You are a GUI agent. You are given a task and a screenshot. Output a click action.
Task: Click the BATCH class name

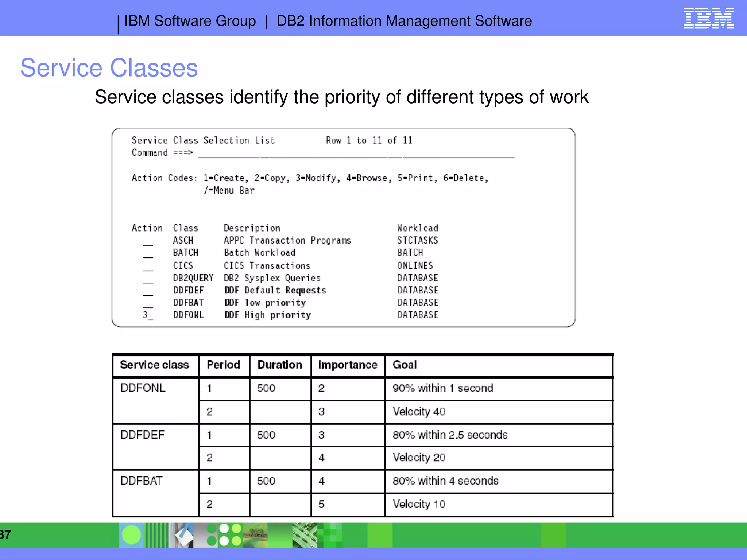click(x=185, y=253)
